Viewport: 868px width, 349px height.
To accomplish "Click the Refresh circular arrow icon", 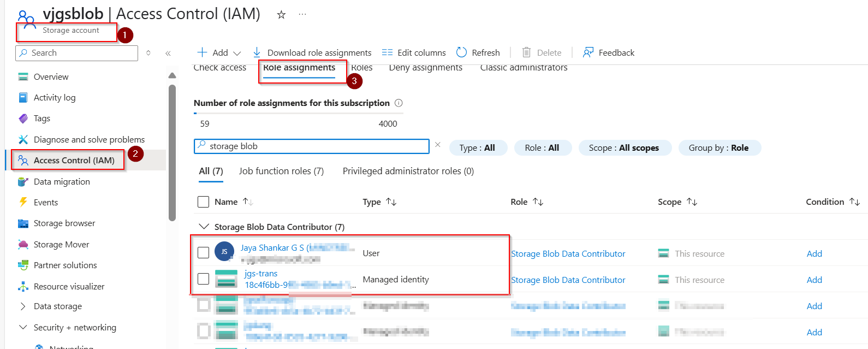I will point(461,52).
